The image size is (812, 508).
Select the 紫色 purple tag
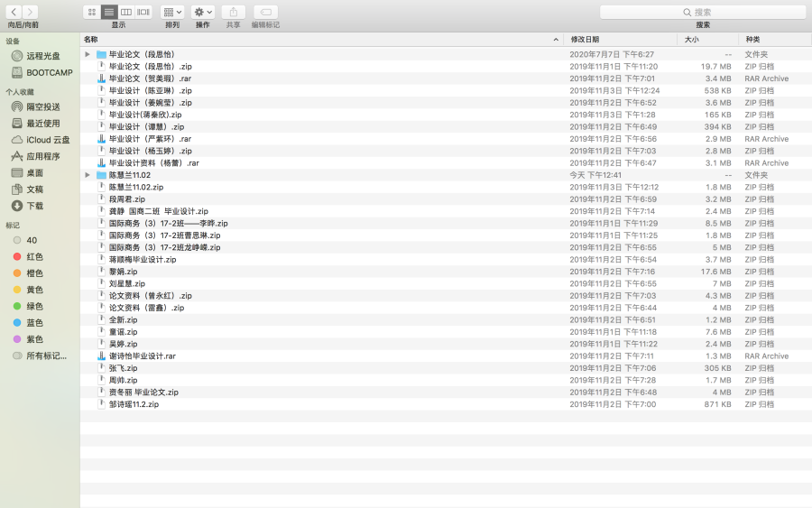pyautogui.click(x=28, y=339)
